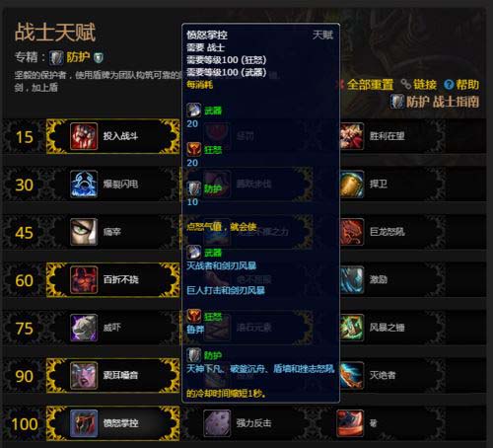
Task: Choose the 捍卫 talent icon
Action: tap(352, 184)
